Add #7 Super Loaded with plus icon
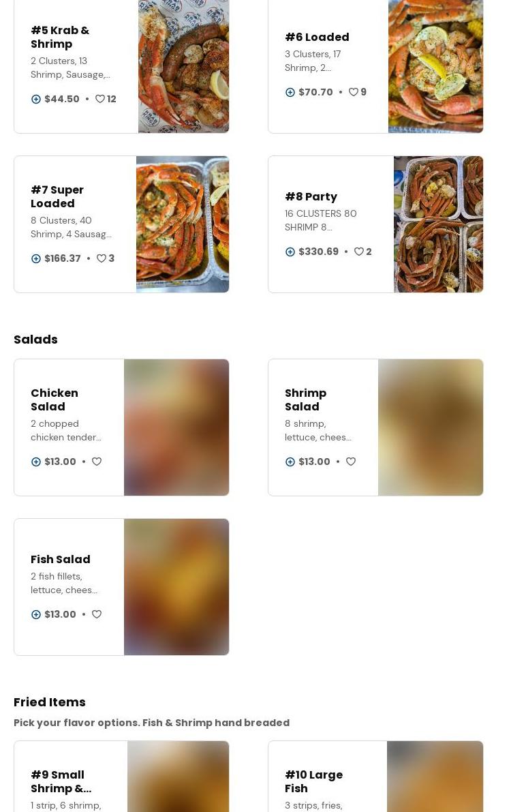This screenshot has width=511, height=812. (x=35, y=258)
